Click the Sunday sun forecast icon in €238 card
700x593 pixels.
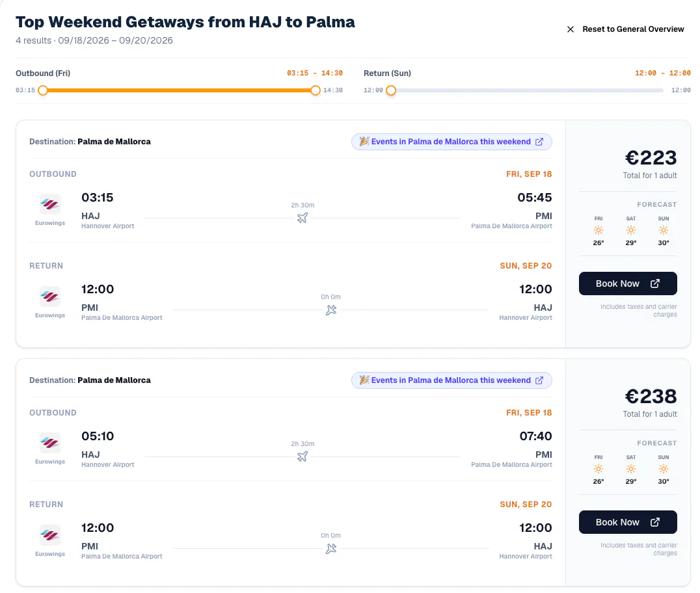click(x=664, y=469)
